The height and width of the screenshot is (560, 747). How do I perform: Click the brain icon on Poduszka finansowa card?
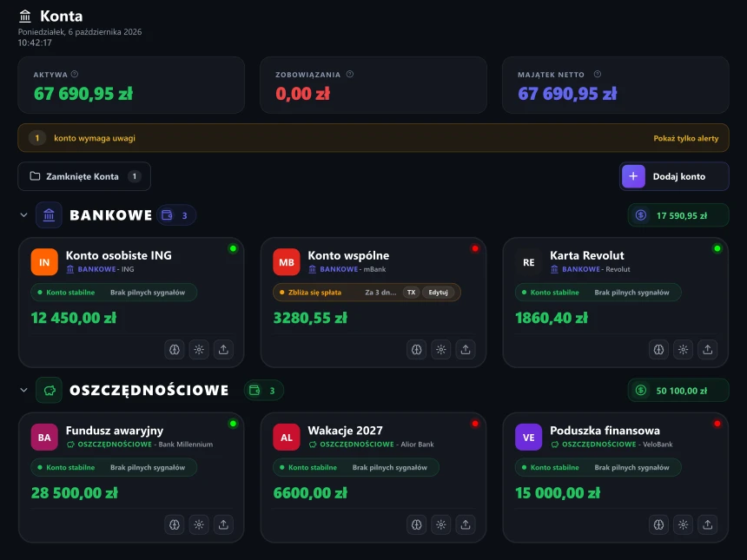tap(659, 524)
